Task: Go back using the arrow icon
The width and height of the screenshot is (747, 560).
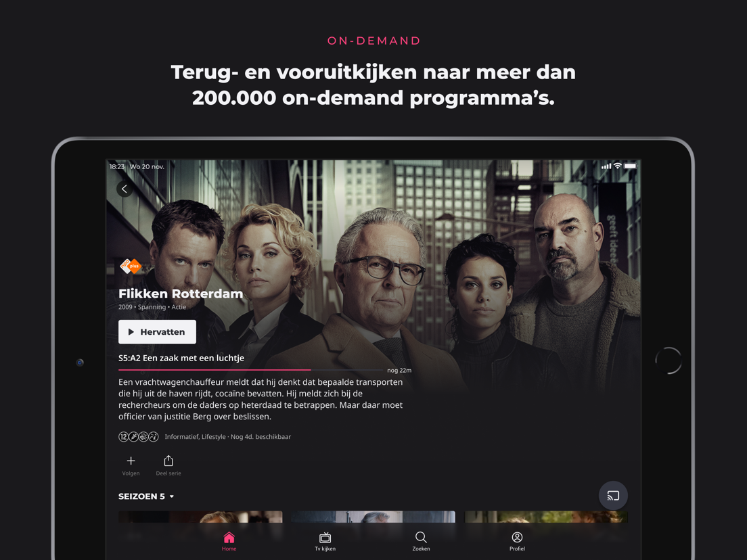Action: (x=124, y=189)
